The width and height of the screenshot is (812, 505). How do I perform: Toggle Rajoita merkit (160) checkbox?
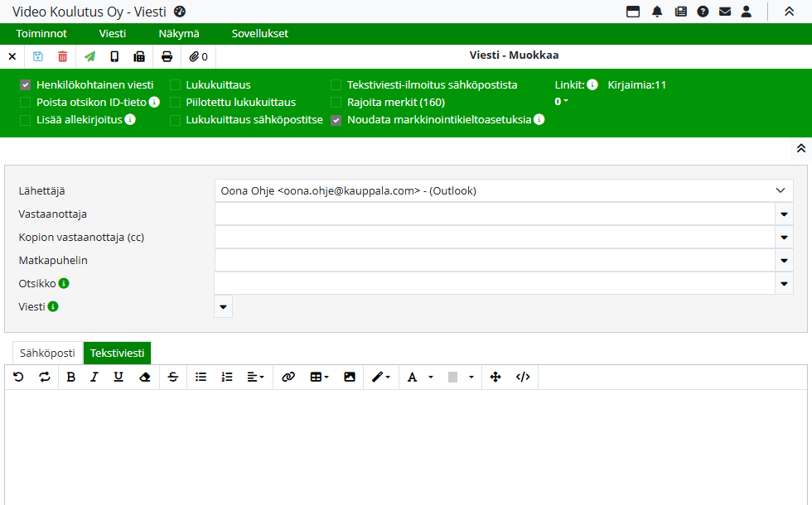[x=336, y=103]
